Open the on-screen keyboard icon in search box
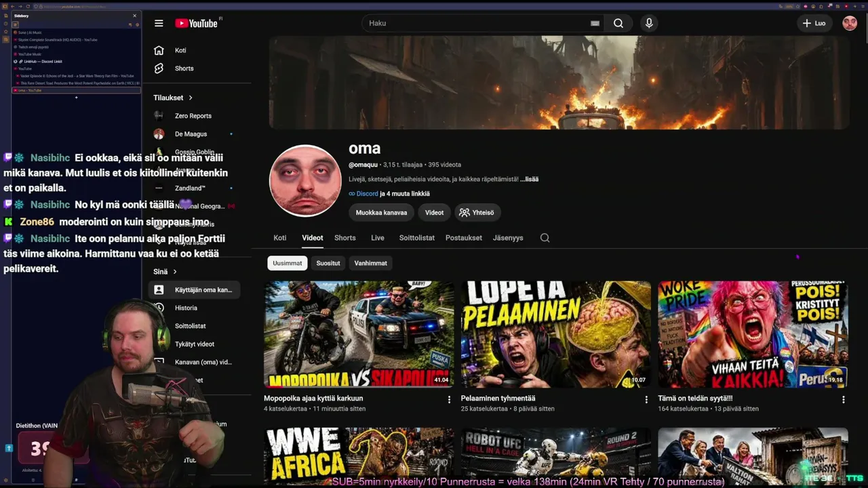 (595, 23)
